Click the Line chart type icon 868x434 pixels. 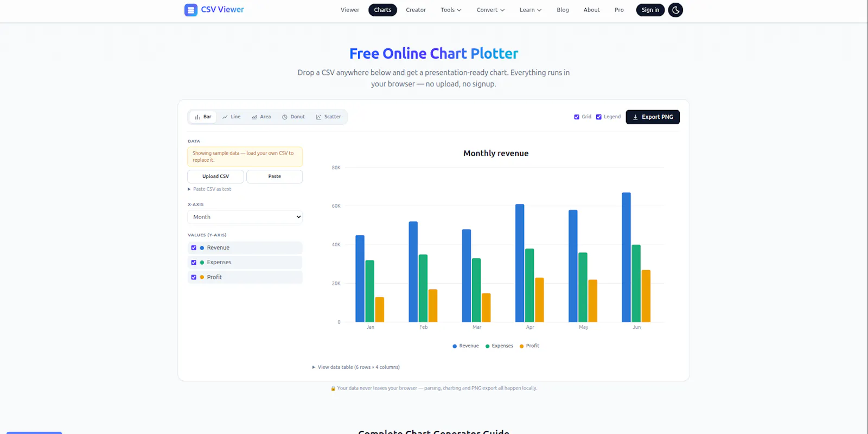click(225, 117)
